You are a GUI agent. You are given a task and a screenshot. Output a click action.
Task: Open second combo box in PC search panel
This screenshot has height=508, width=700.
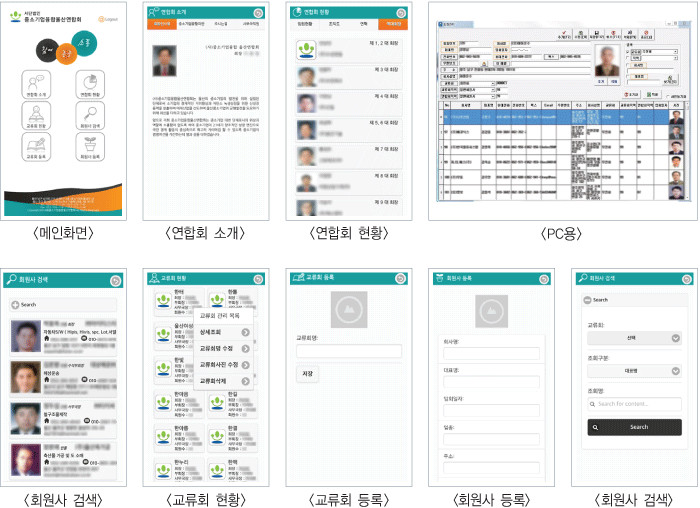click(x=660, y=58)
